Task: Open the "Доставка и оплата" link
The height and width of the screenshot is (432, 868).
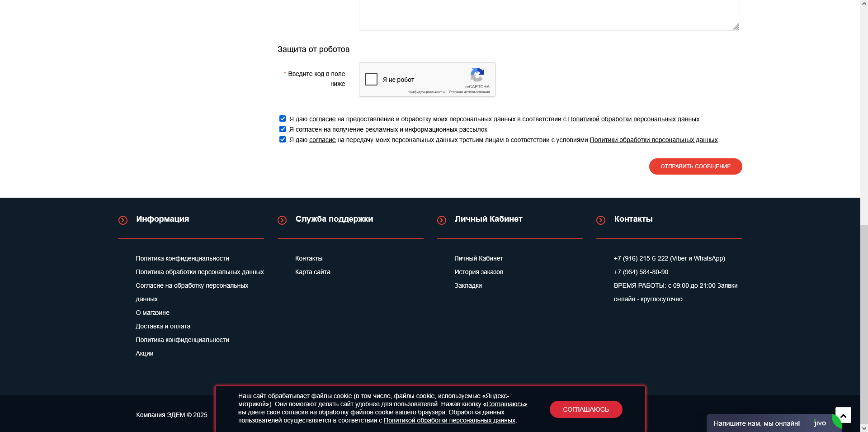Action: click(163, 326)
